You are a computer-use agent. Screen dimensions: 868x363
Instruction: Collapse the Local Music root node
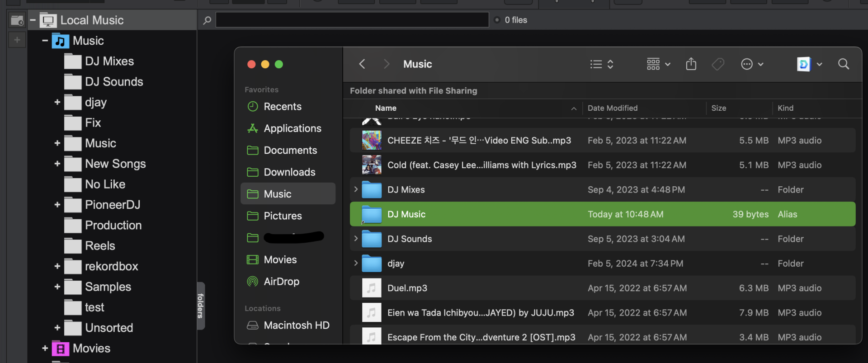33,20
